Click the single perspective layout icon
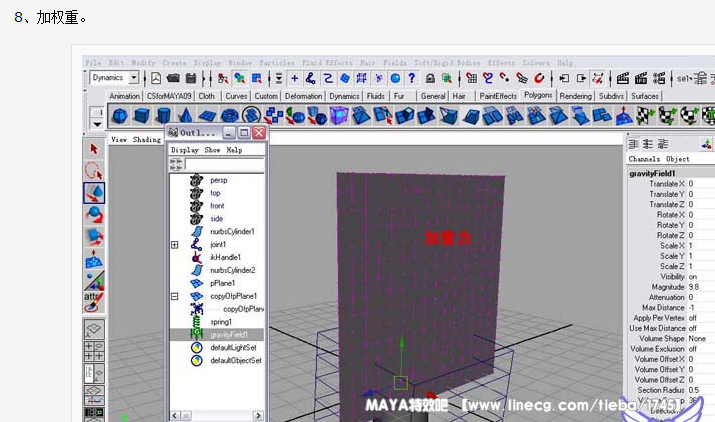Screen dimensions: 715x422 (x=94, y=329)
